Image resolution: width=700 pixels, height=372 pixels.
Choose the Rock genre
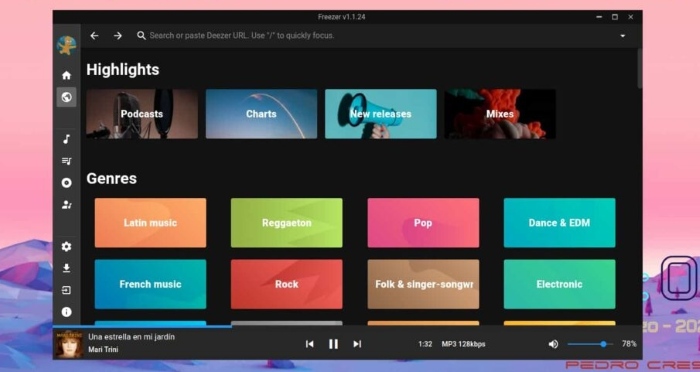(287, 284)
